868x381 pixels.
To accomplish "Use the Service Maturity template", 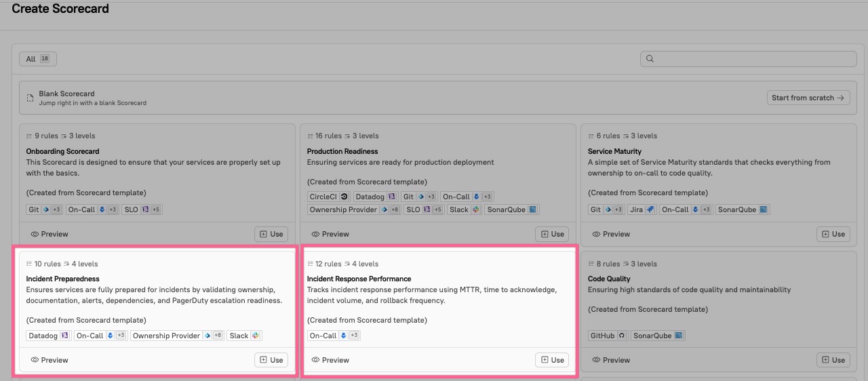I will (833, 234).
